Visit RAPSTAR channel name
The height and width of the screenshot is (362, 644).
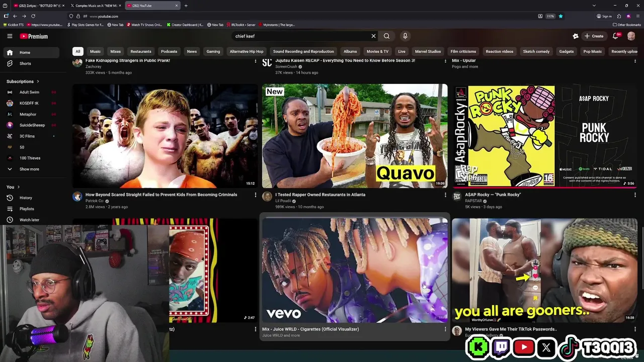pyautogui.click(x=473, y=201)
